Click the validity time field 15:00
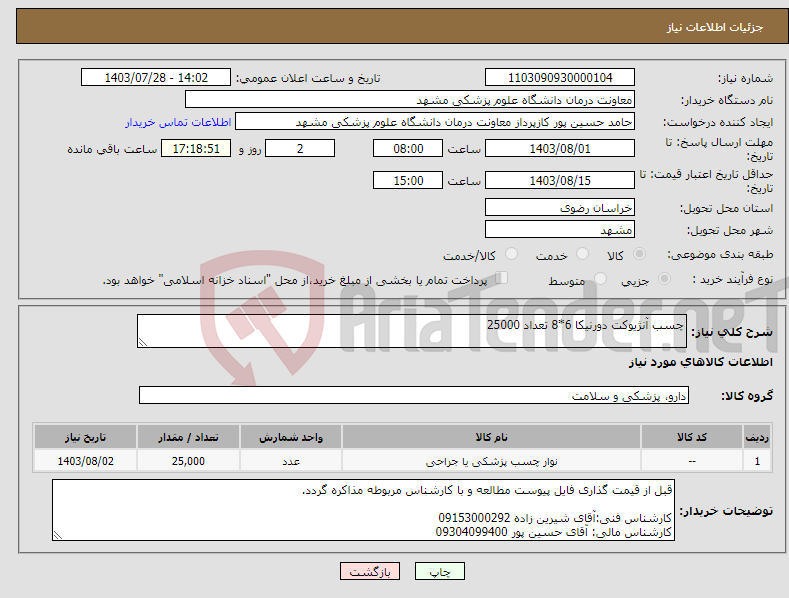This screenshot has width=789, height=598. click(x=408, y=180)
